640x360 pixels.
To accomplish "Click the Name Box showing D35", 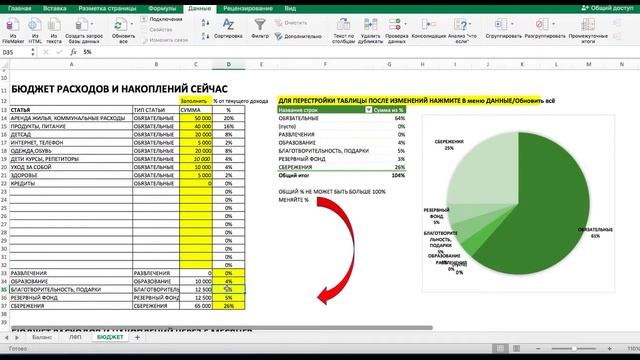I will click(x=16, y=52).
